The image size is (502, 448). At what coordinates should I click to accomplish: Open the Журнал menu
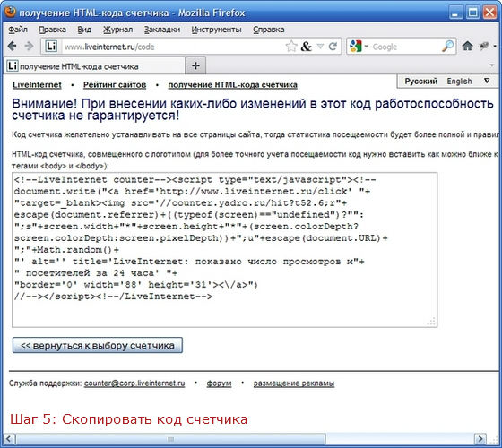click(117, 30)
